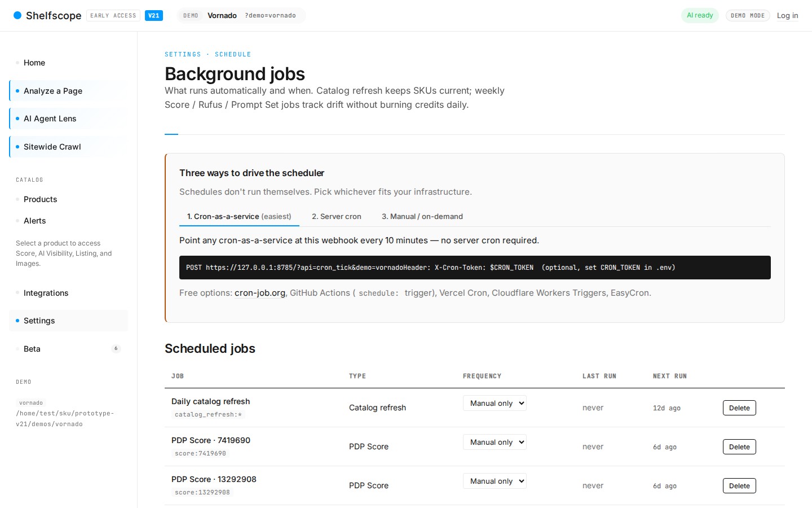Click the NEXT RUN column header
This screenshot has height=508, width=812.
[670, 376]
